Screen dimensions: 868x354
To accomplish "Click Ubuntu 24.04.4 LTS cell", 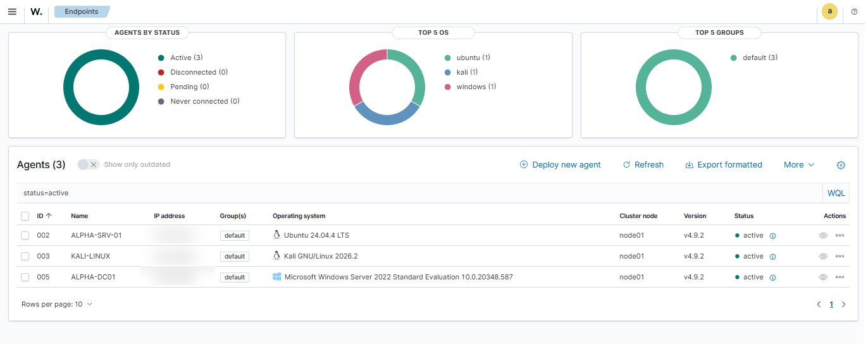I will (316, 235).
